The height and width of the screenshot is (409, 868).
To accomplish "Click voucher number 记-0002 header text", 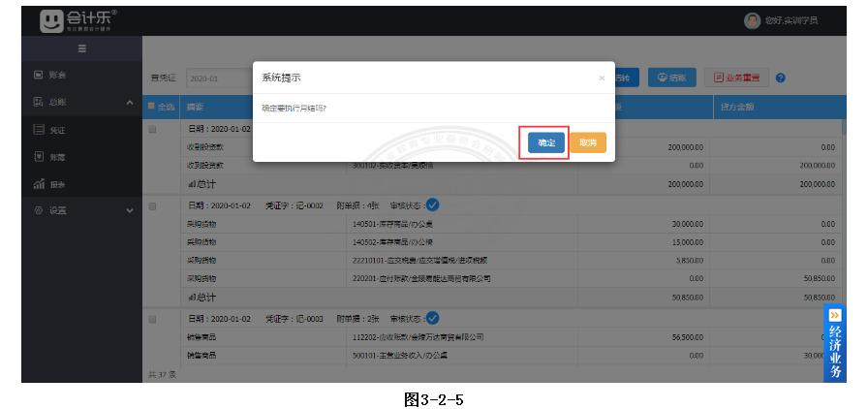I will pyautogui.click(x=294, y=205).
